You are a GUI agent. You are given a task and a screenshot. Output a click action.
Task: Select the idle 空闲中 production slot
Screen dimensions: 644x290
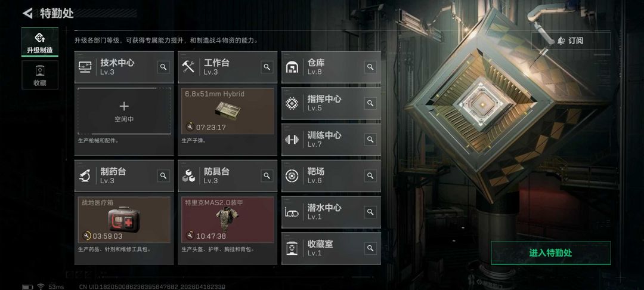click(x=124, y=111)
